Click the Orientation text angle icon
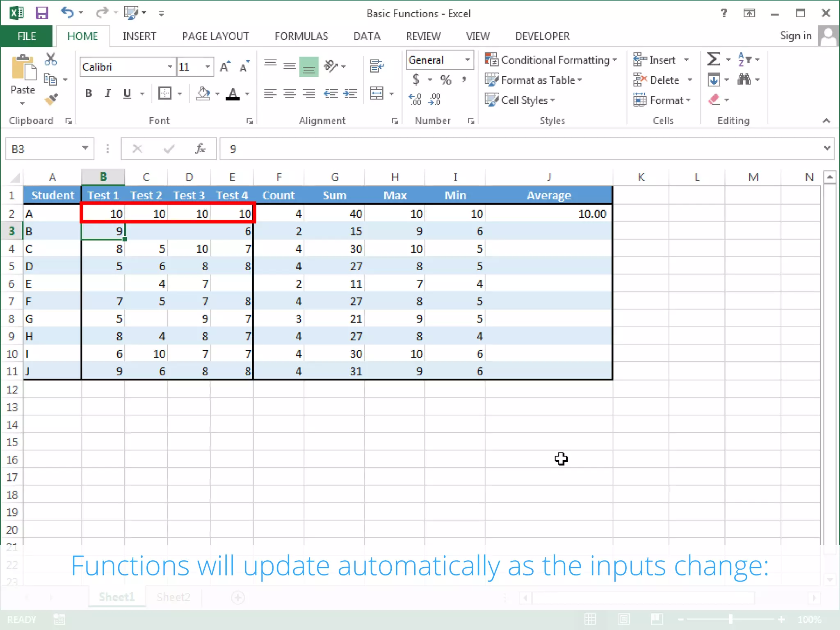840x630 pixels. pos(331,66)
